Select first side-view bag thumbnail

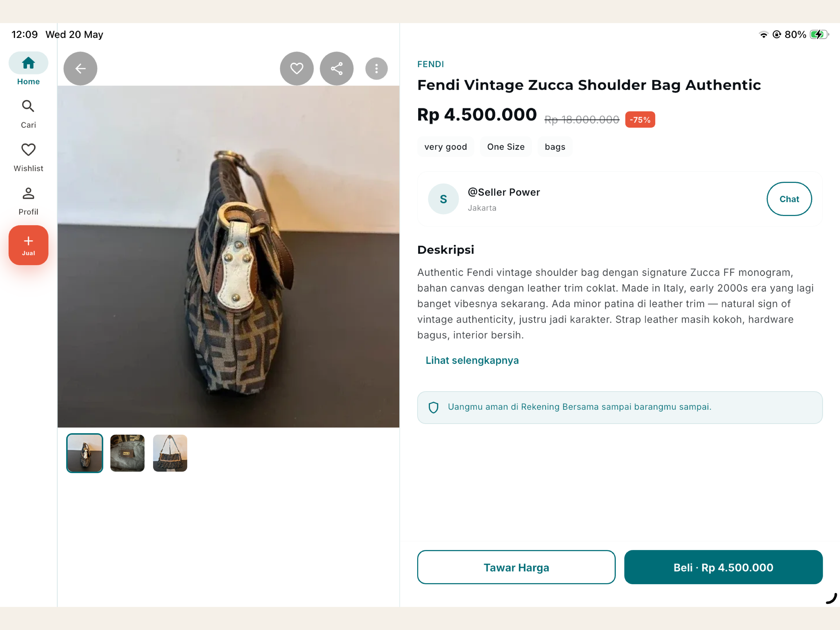pyautogui.click(x=85, y=453)
